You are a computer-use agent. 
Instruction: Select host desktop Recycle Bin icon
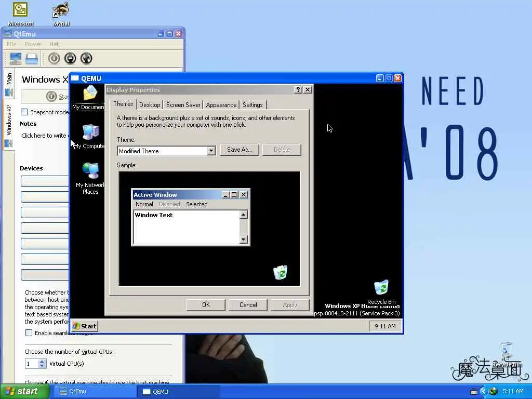click(506, 354)
